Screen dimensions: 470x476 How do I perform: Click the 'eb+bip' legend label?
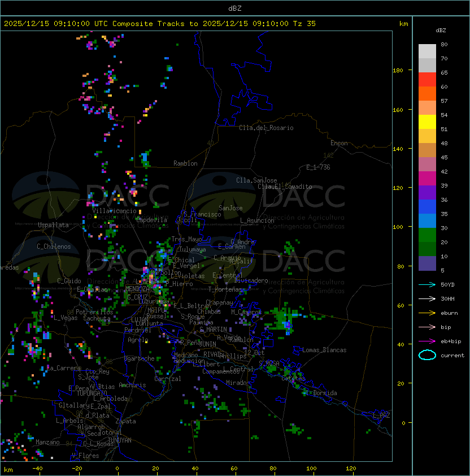coord(451,341)
